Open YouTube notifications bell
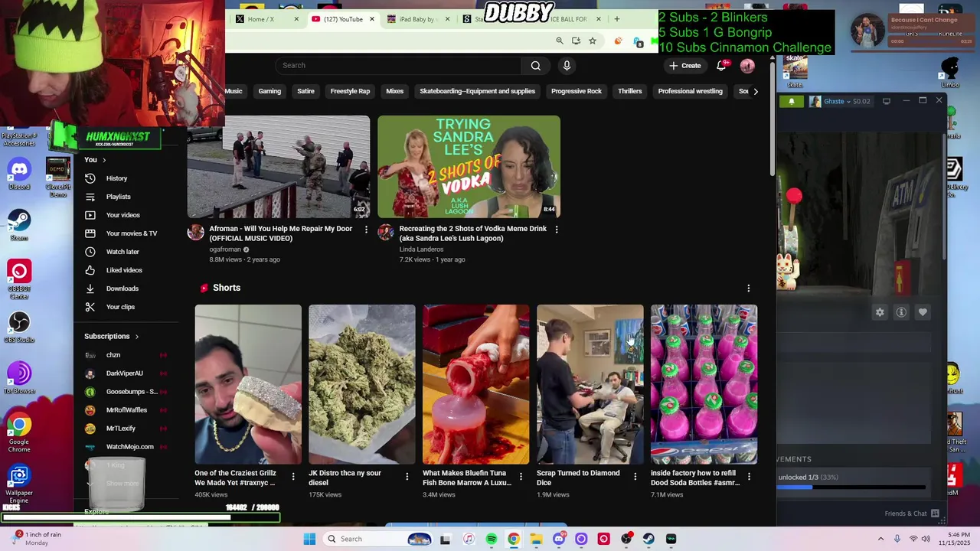Viewport: 980px width, 551px height. point(721,66)
